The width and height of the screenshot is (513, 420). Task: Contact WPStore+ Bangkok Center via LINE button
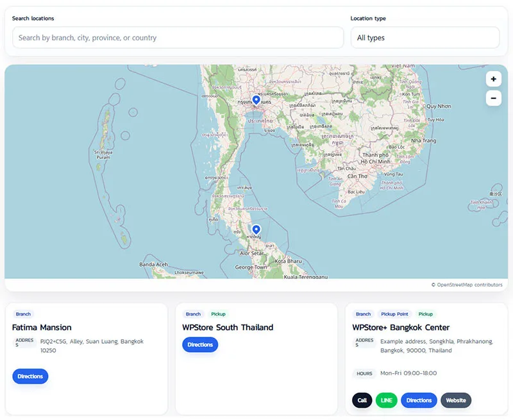pyautogui.click(x=387, y=400)
